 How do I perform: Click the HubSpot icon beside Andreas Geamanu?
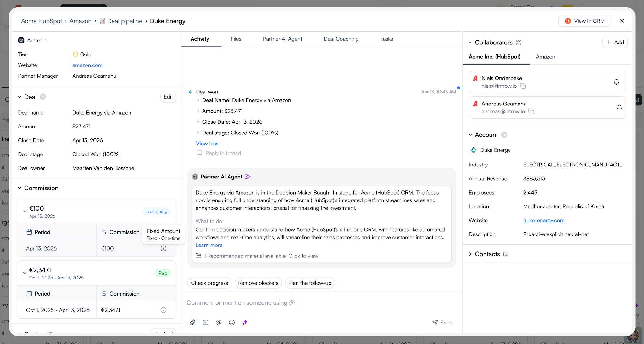tap(475, 104)
